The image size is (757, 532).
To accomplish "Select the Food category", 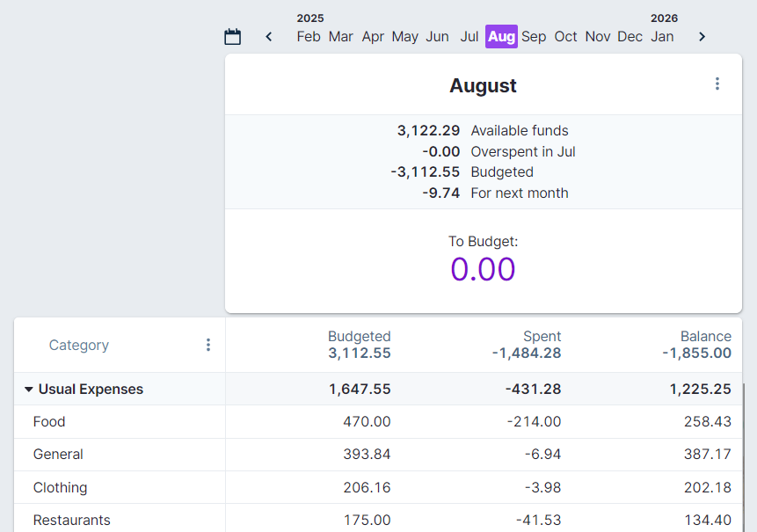I will coord(48,421).
